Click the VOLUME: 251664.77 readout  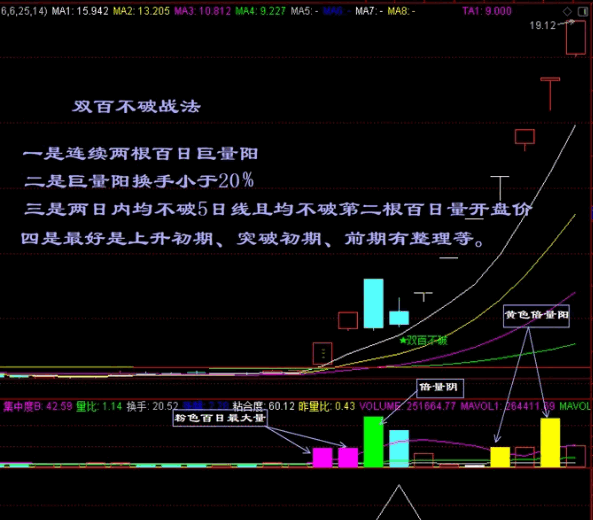(x=407, y=407)
